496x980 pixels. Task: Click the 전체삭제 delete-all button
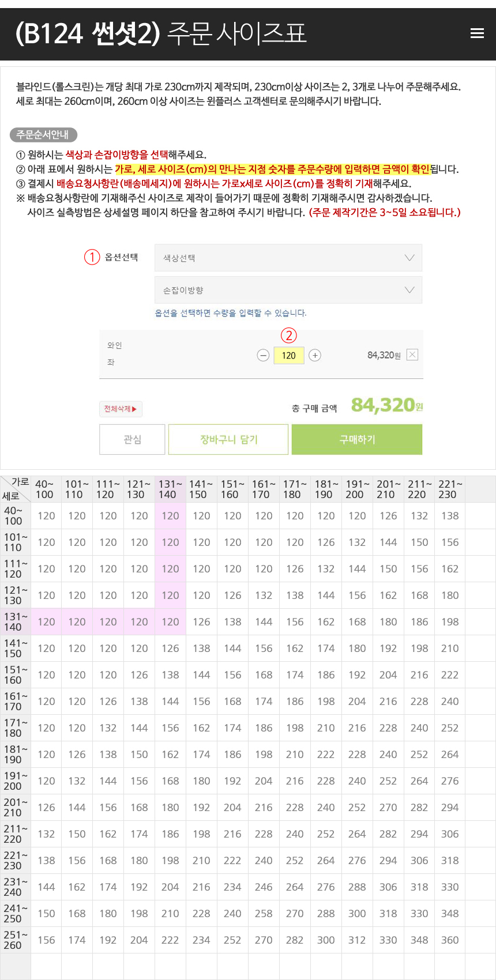coord(121,409)
